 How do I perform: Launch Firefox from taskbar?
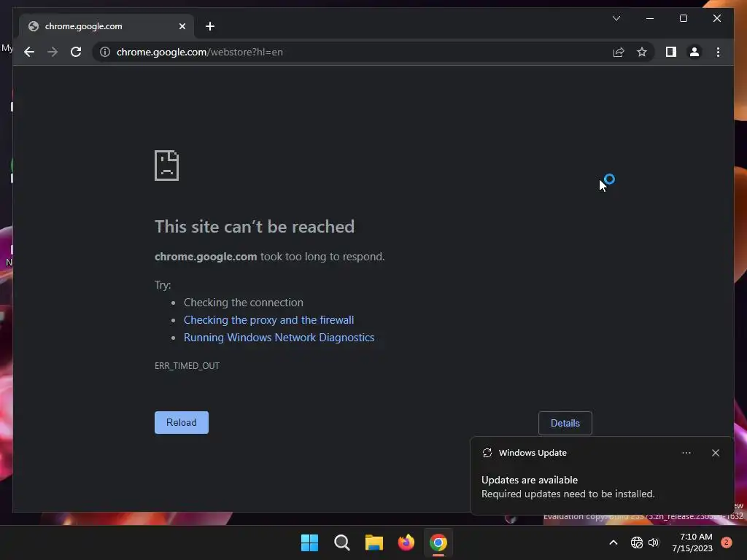tap(406, 542)
